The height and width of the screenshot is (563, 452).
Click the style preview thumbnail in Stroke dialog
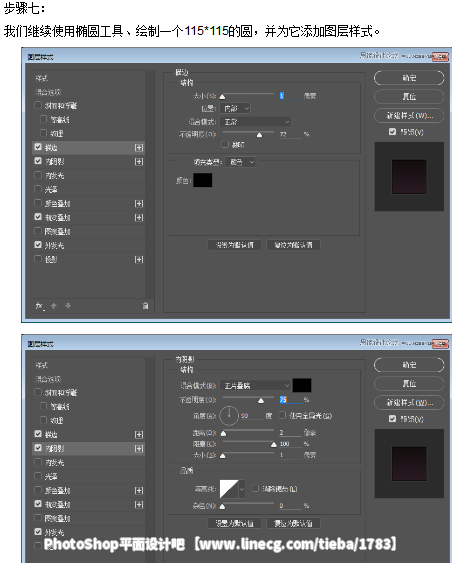(x=409, y=176)
